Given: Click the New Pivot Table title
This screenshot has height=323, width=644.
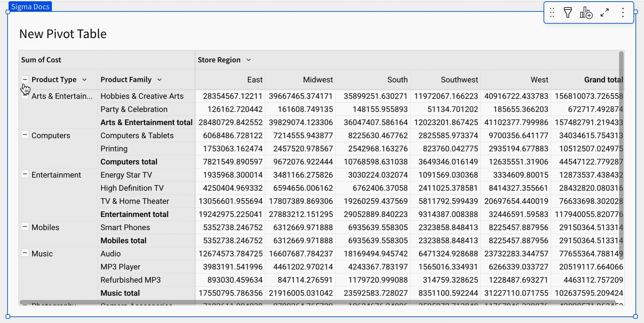Looking at the screenshot, I should coord(63,34).
